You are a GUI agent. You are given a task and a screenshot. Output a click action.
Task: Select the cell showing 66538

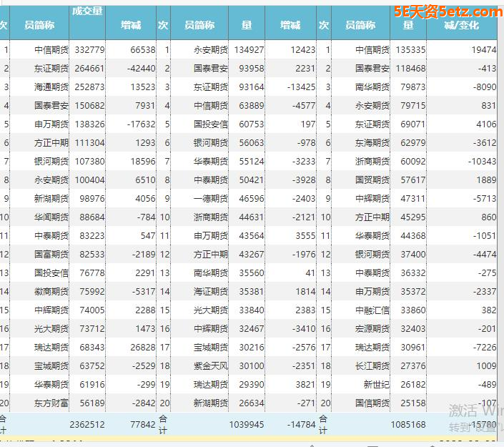pyautogui.click(x=143, y=50)
